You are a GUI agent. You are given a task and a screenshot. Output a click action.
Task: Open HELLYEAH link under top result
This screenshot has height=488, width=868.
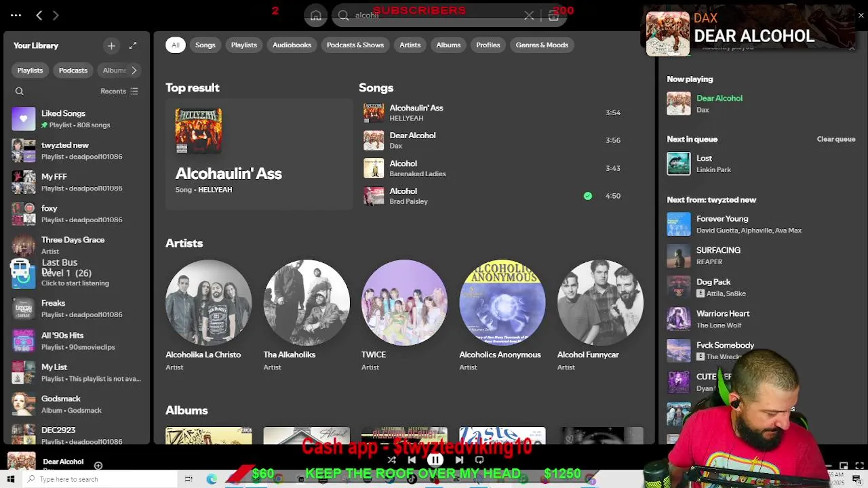point(215,190)
